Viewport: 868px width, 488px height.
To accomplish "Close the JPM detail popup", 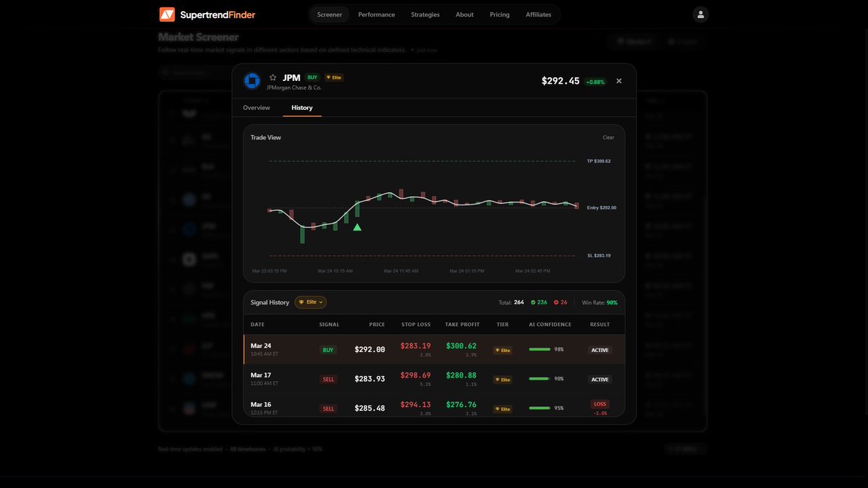I will 618,81.
